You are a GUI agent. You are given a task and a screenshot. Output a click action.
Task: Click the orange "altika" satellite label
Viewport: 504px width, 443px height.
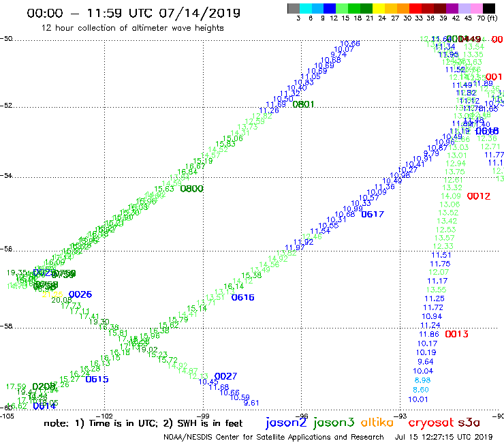point(377,422)
